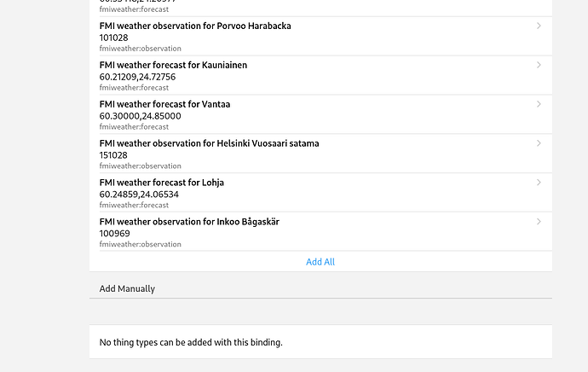Click station ID 151028 text
The width and height of the screenshot is (588, 372).
point(113,155)
